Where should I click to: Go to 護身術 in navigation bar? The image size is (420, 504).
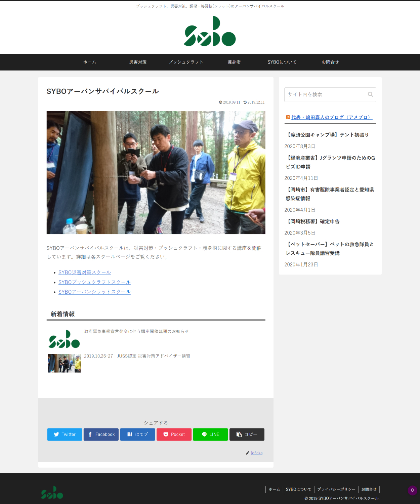(x=234, y=62)
